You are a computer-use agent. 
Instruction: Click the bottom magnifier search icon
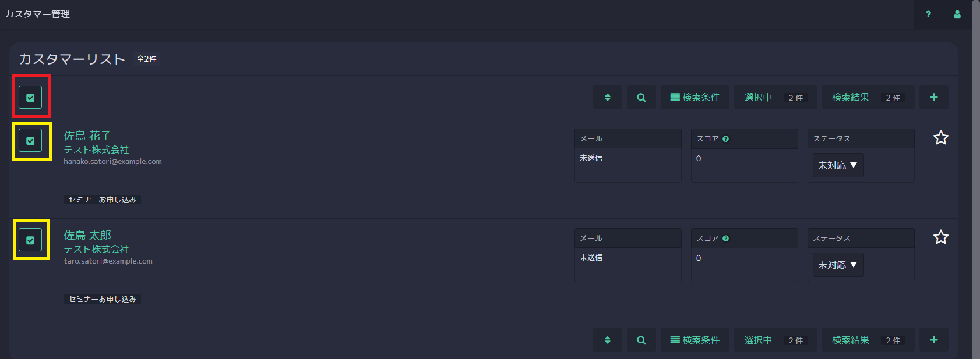tap(641, 340)
